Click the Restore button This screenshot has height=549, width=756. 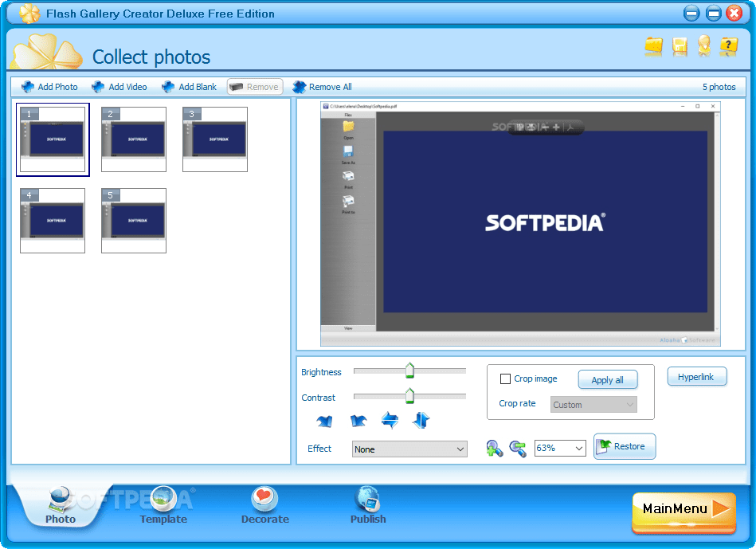(x=625, y=446)
